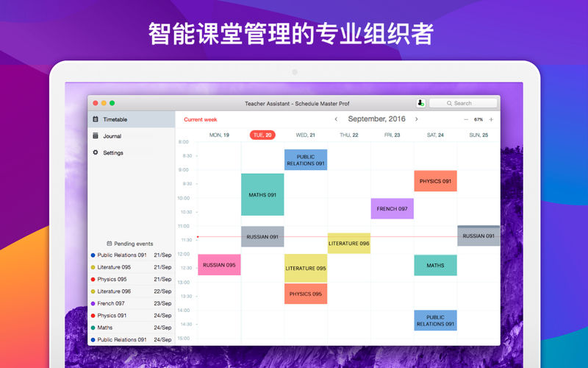Select the SAT, 24 day header
Image resolution: width=588 pixels, height=368 pixels.
tap(435, 135)
